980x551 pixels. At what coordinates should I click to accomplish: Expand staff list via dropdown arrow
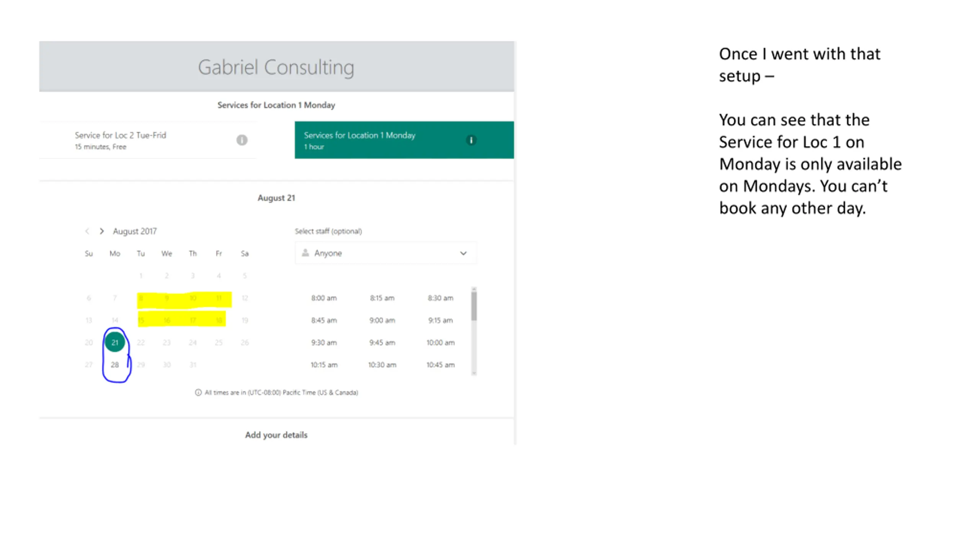click(463, 253)
